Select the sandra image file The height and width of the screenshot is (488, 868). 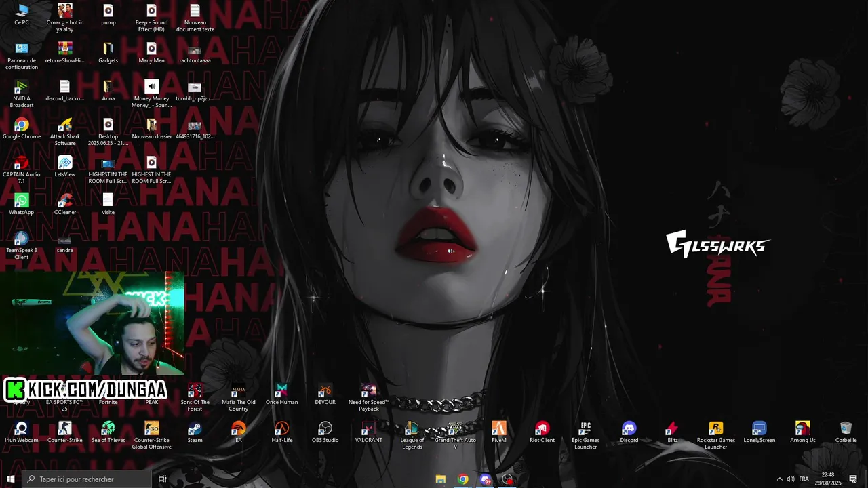coord(65,242)
